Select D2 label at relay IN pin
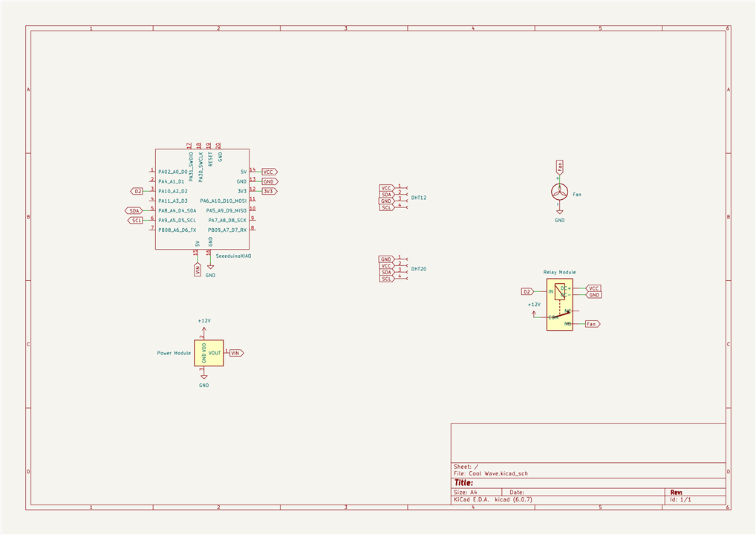The height and width of the screenshot is (535, 756). click(528, 291)
